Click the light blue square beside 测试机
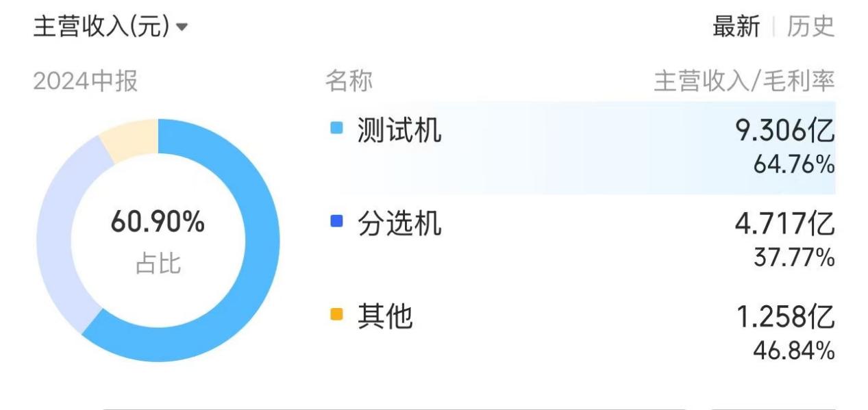 (336, 128)
